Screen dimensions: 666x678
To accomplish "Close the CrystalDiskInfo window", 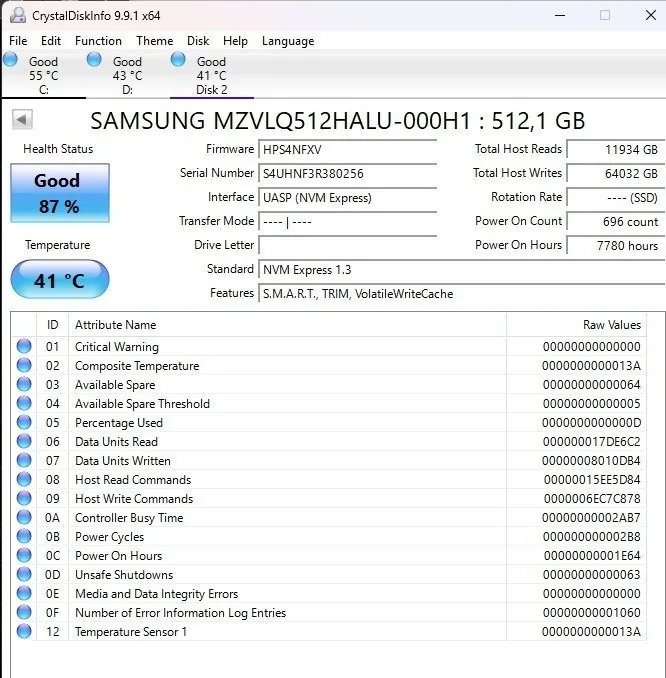I will (x=651, y=15).
